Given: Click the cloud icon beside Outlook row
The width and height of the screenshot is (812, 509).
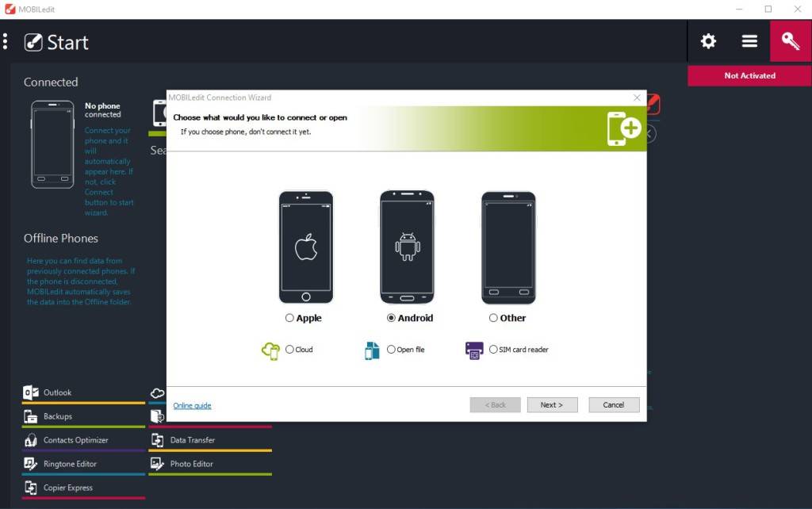Looking at the screenshot, I should coord(158,393).
